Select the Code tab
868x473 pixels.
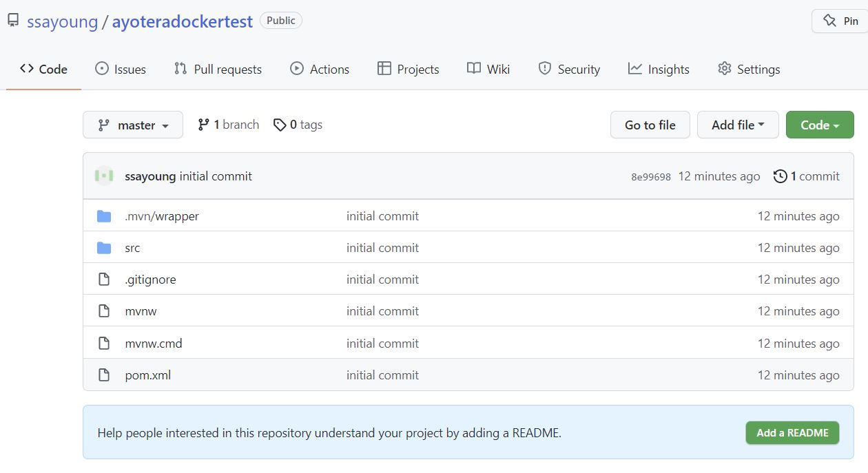pos(44,69)
